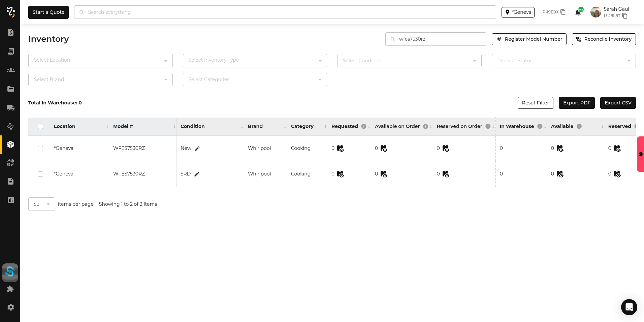Click the inventory search field
This screenshot has width=644, height=322.
tap(438, 39)
